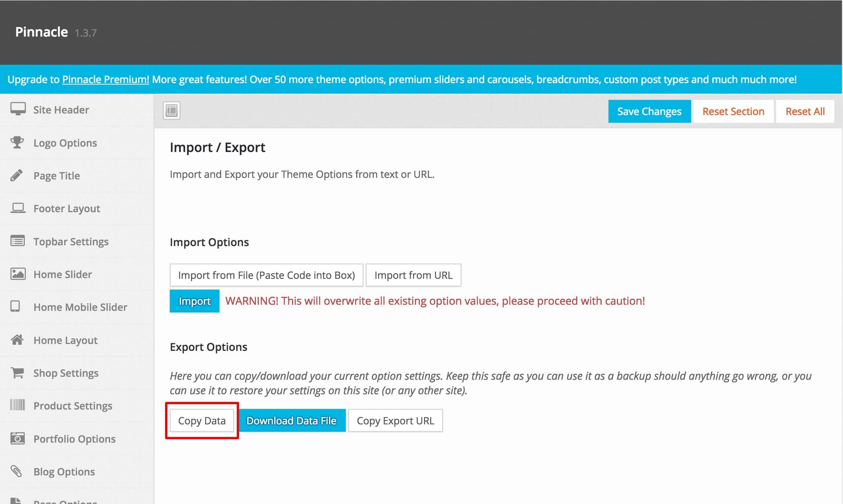Click the Page Title pencil icon
This screenshot has width=843, height=504.
click(18, 175)
